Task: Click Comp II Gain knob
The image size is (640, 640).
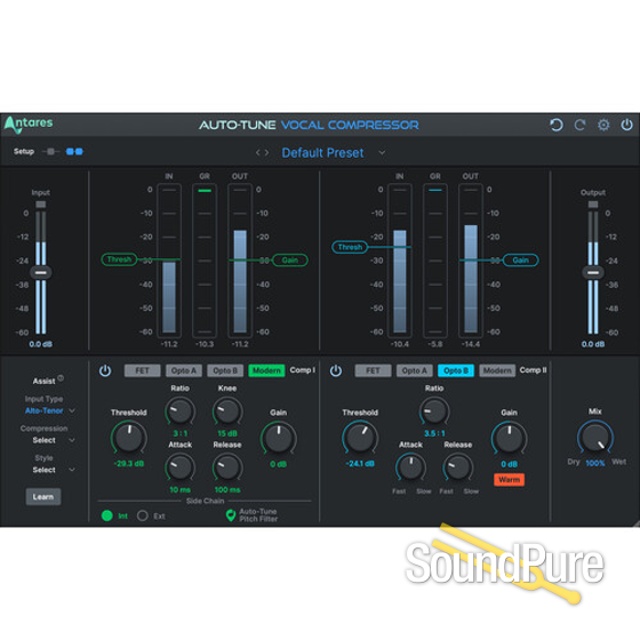Action: pyautogui.click(x=509, y=438)
